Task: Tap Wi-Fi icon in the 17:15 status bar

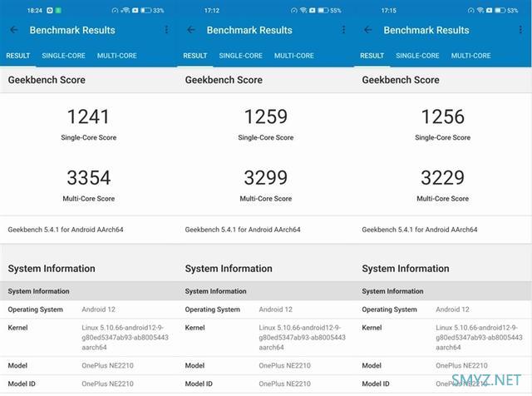Action: tap(480, 11)
